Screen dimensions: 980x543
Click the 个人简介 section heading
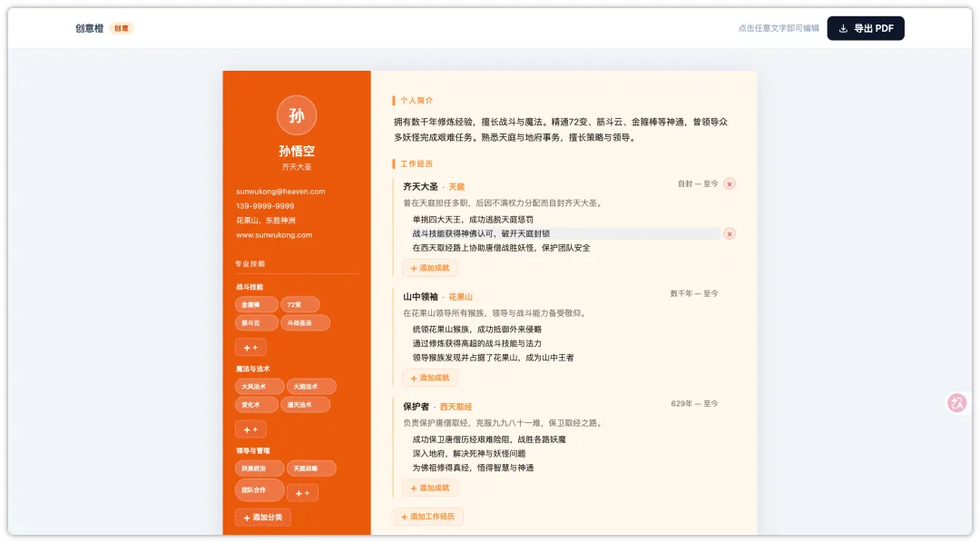pos(416,100)
